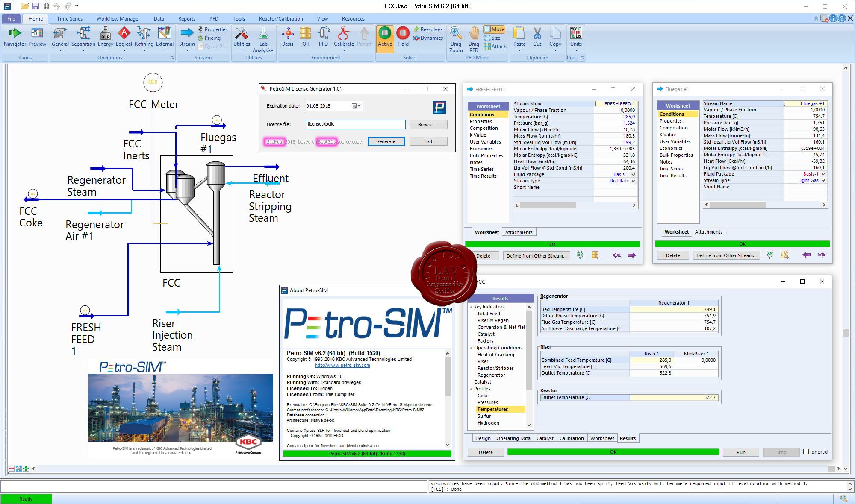Click Define from Other Stream in Fluegas #1
This screenshot has width=855, height=504.
click(x=726, y=255)
